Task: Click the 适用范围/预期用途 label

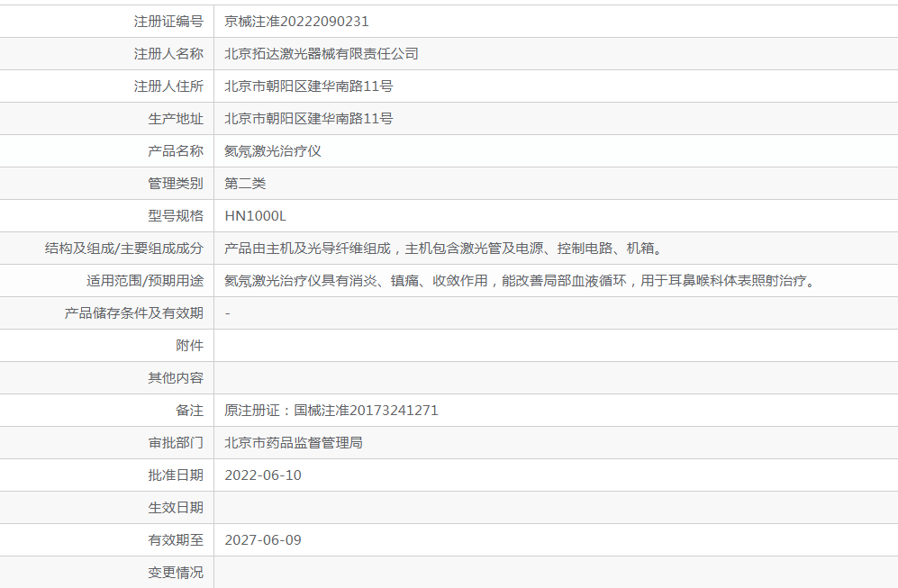Action: tap(145, 281)
